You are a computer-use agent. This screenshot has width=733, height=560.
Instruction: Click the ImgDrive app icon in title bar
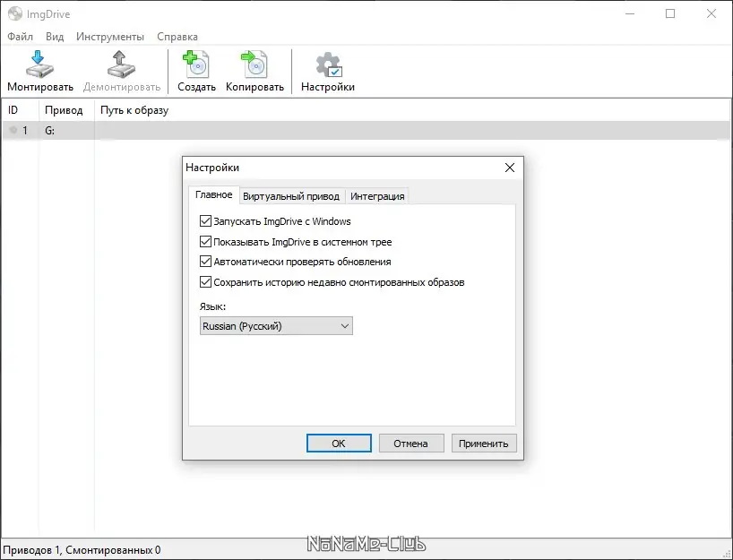(x=15, y=13)
